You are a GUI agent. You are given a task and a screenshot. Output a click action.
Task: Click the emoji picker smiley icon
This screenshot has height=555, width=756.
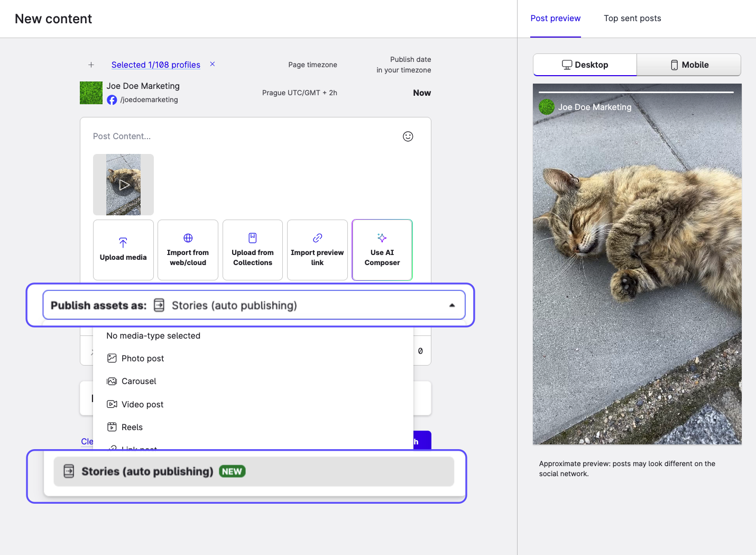coord(408,137)
